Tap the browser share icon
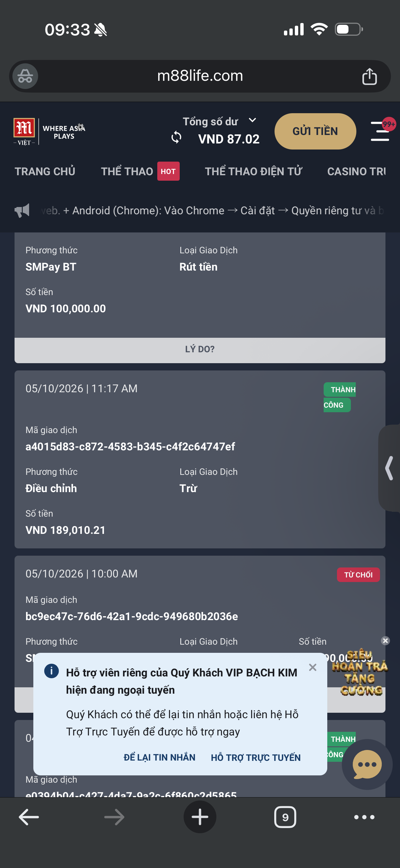 tap(369, 76)
